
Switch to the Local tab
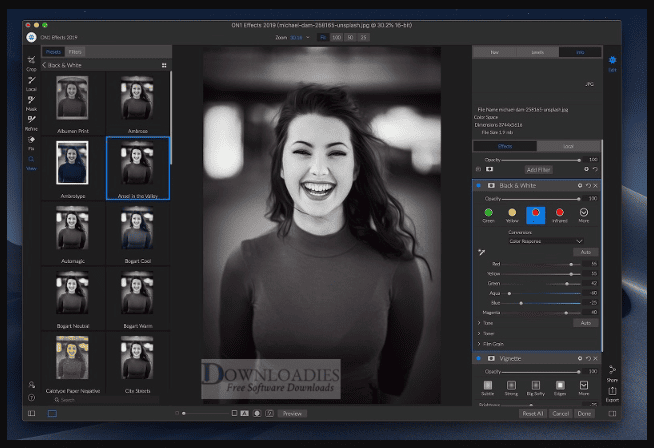pyautogui.click(x=568, y=146)
